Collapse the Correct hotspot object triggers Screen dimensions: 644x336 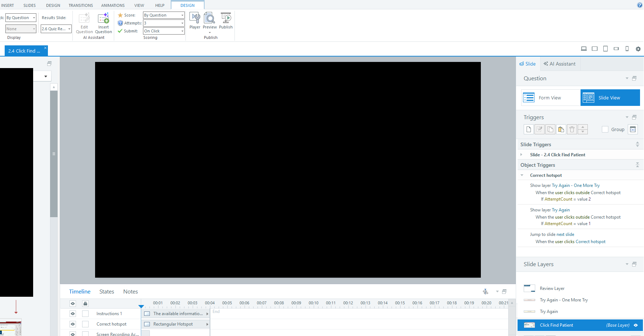pyautogui.click(x=522, y=175)
